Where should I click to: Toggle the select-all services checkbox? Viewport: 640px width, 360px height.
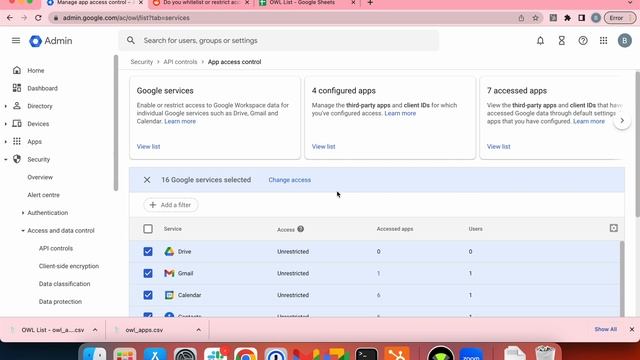(x=148, y=229)
